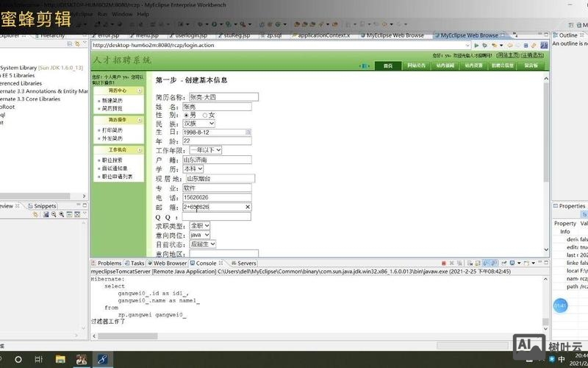Collapse the 简历中心 sidebar panel
The height and width of the screenshot is (368, 588).
(139, 91)
